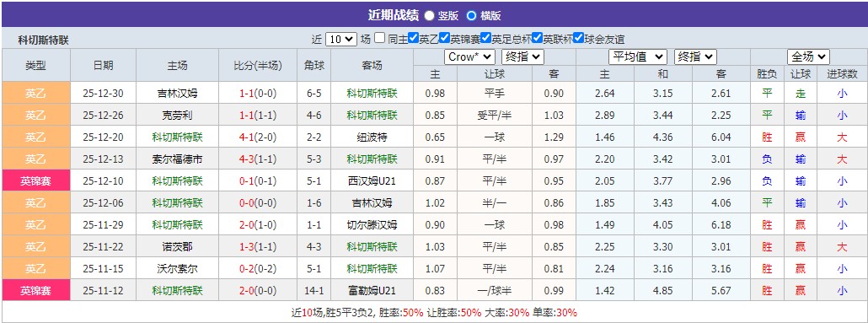Click 英乙 type cell in 25-12-30 row
Image resolution: width=868 pixels, height=323 pixels.
[x=36, y=93]
